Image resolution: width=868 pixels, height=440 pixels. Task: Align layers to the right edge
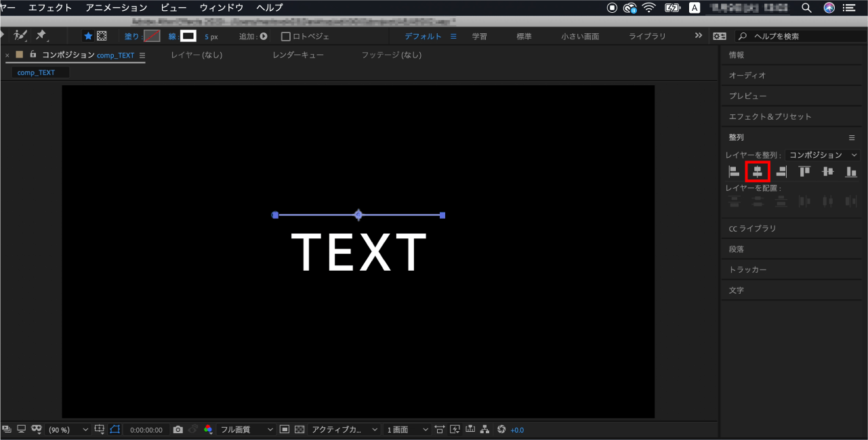click(781, 172)
